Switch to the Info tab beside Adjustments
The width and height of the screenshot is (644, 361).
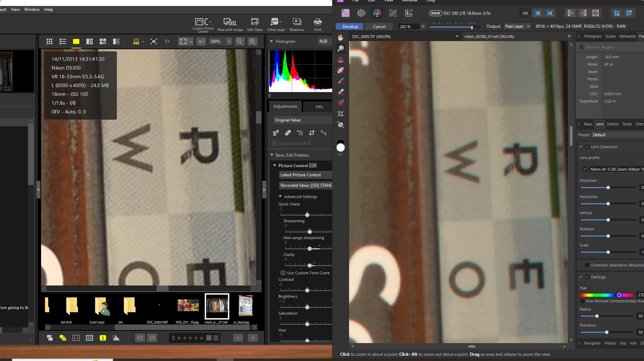[319, 107]
